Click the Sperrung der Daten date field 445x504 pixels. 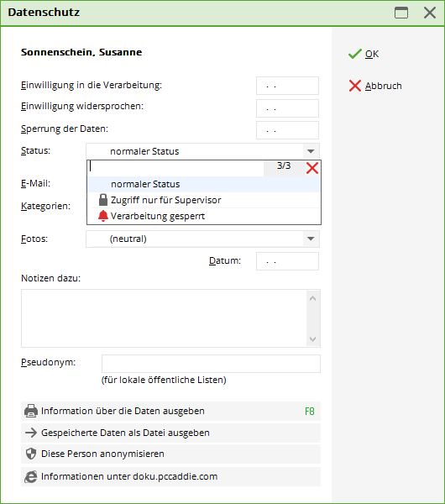[287, 130]
